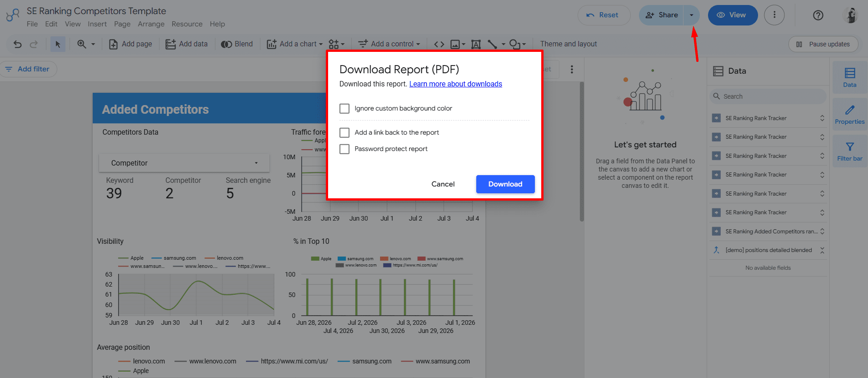Click the blended data source icon for [demo] positions
The image size is (868, 378).
[x=716, y=250]
